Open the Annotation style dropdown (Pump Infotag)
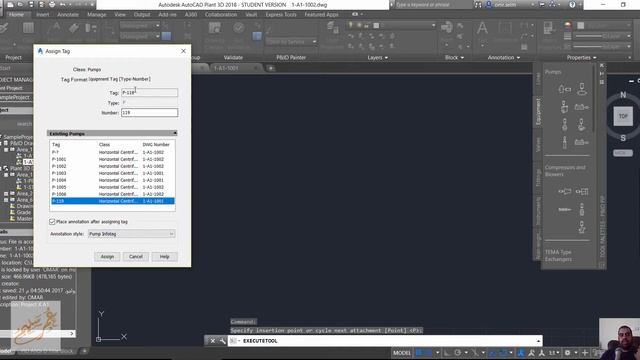Screen dimensions: 640x360 pyautogui.click(x=131, y=234)
